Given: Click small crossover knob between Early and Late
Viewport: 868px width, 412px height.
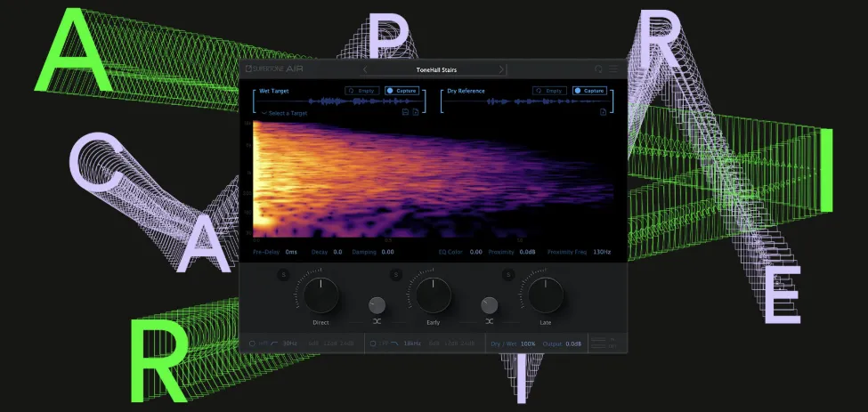Looking at the screenshot, I should [490, 304].
